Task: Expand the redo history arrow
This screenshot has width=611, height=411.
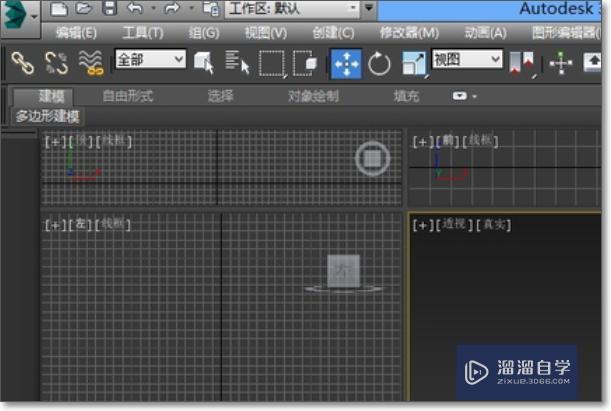Action: click(x=191, y=8)
